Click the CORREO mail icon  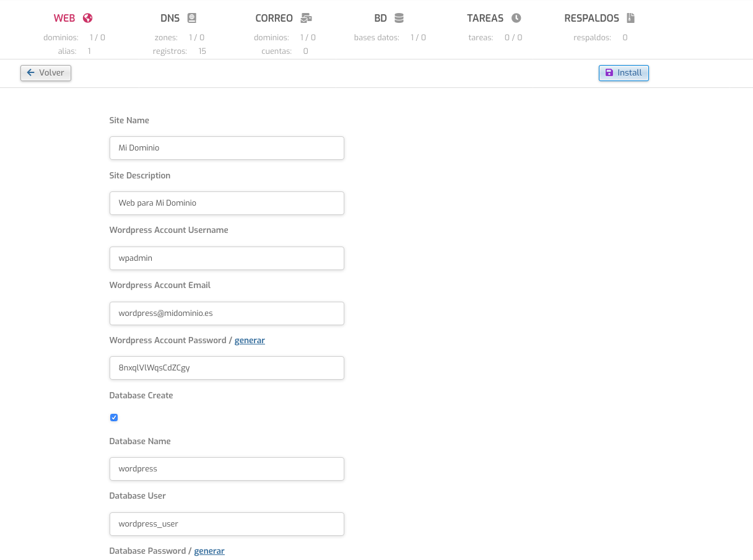306,18
